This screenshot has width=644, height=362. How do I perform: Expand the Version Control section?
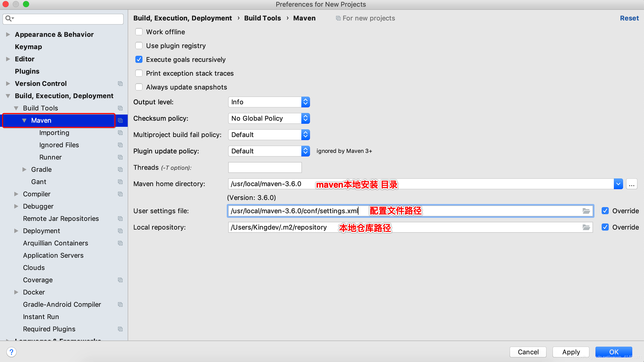pyautogui.click(x=8, y=84)
